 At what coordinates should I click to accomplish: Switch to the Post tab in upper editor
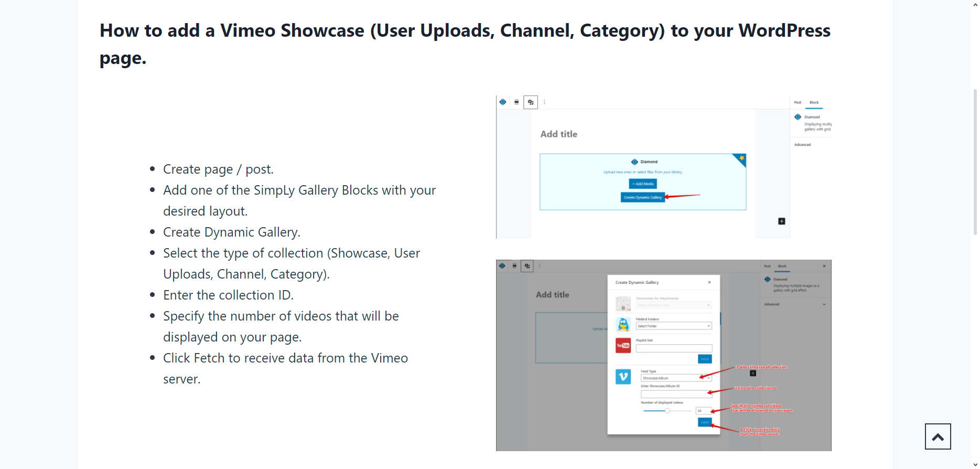click(x=798, y=102)
